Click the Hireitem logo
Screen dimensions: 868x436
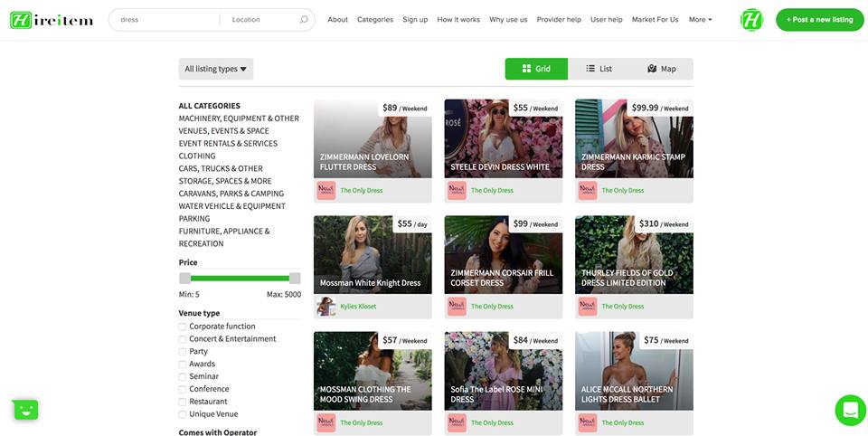pyautogui.click(x=52, y=21)
